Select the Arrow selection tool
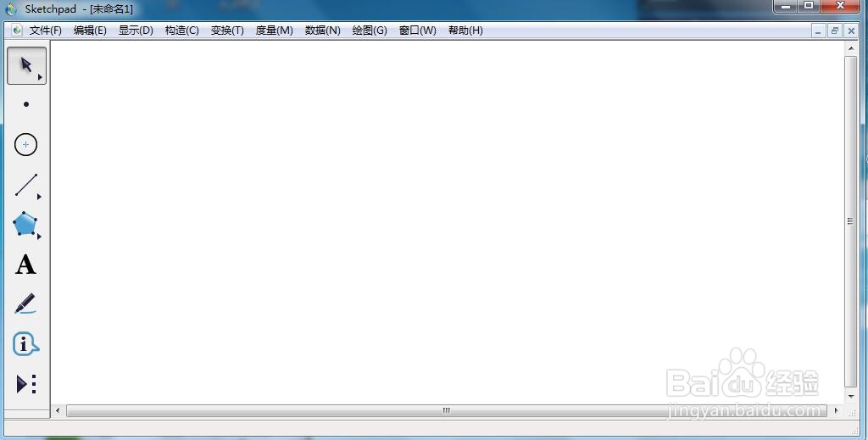The width and height of the screenshot is (868, 440). click(x=26, y=65)
